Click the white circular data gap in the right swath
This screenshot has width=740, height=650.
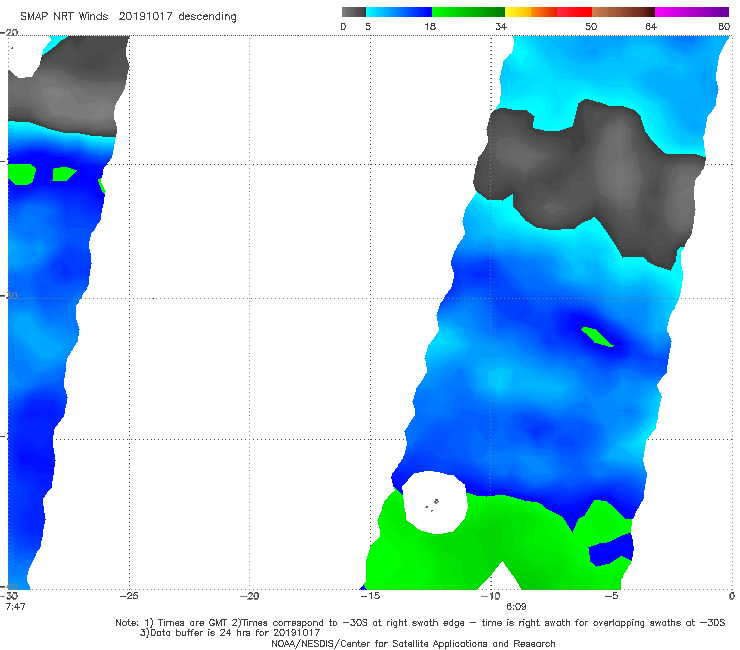(435, 503)
